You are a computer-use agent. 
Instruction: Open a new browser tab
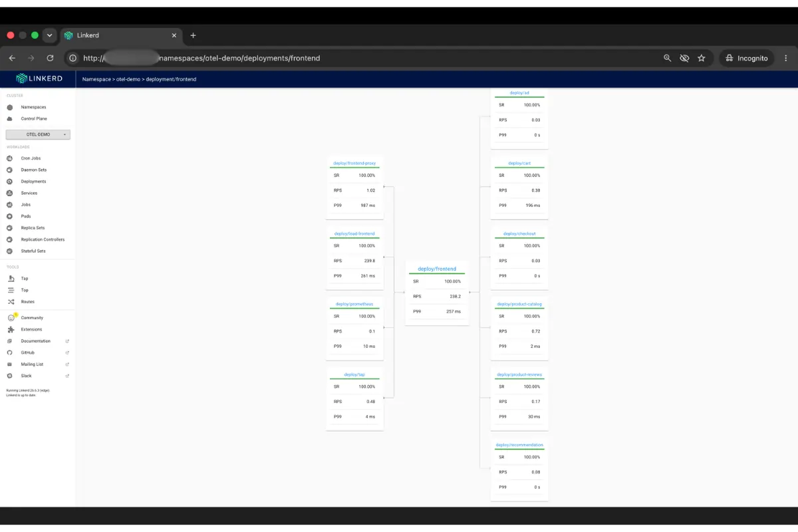pos(193,35)
